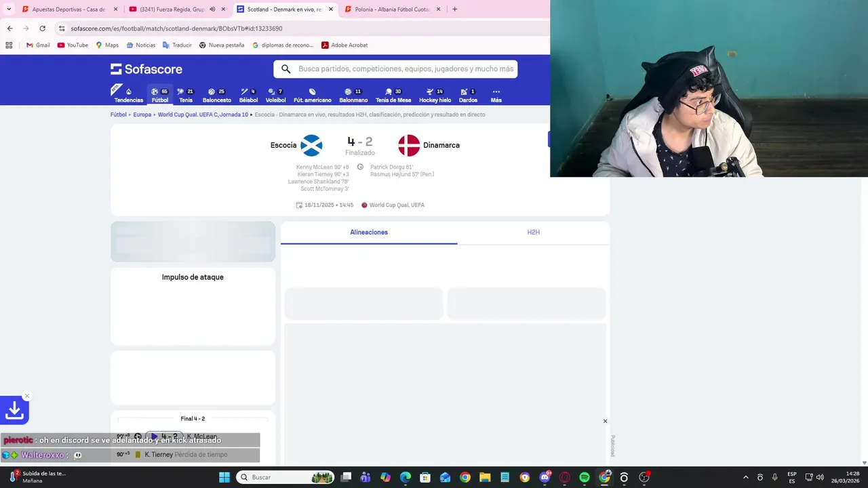
Task: Switch to the Alineaciones tab
Action: (x=369, y=232)
